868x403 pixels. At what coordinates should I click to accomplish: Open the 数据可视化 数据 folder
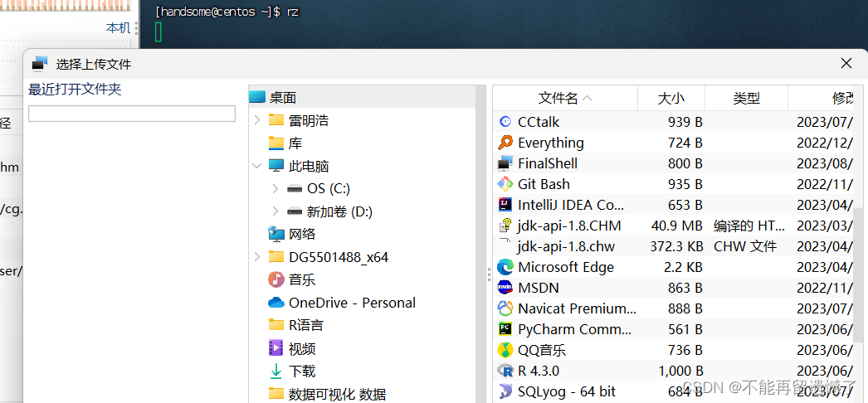tap(337, 394)
